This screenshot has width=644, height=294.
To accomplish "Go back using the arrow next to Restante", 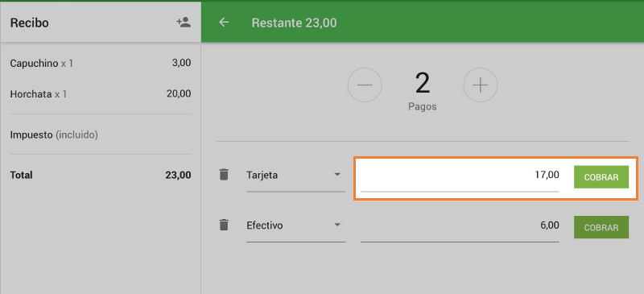I will (x=224, y=23).
